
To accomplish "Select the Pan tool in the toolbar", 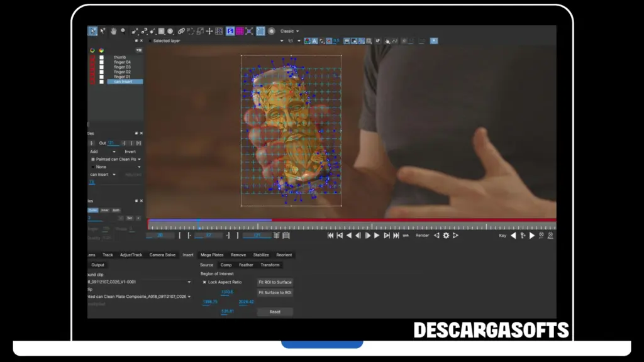I will click(x=114, y=31).
